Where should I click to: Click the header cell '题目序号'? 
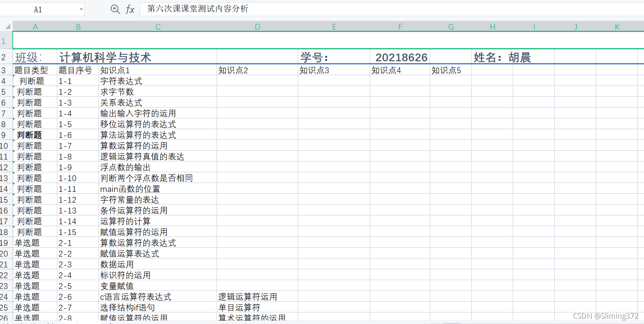78,70
